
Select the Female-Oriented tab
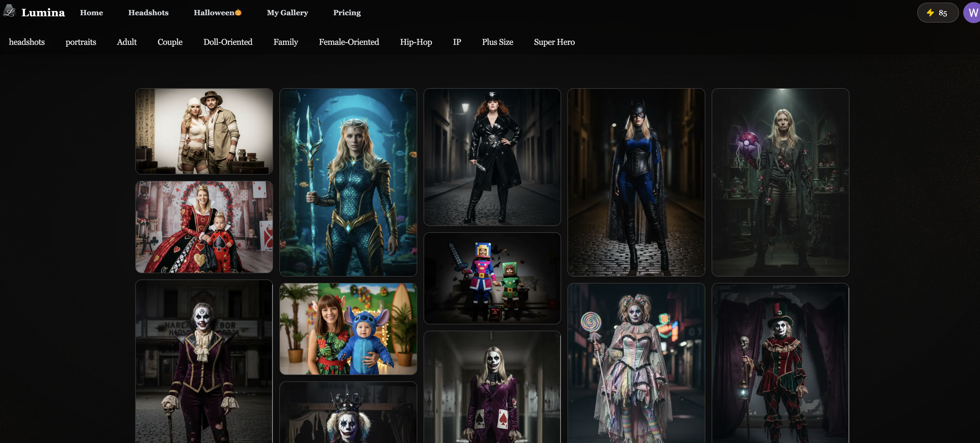click(x=349, y=42)
